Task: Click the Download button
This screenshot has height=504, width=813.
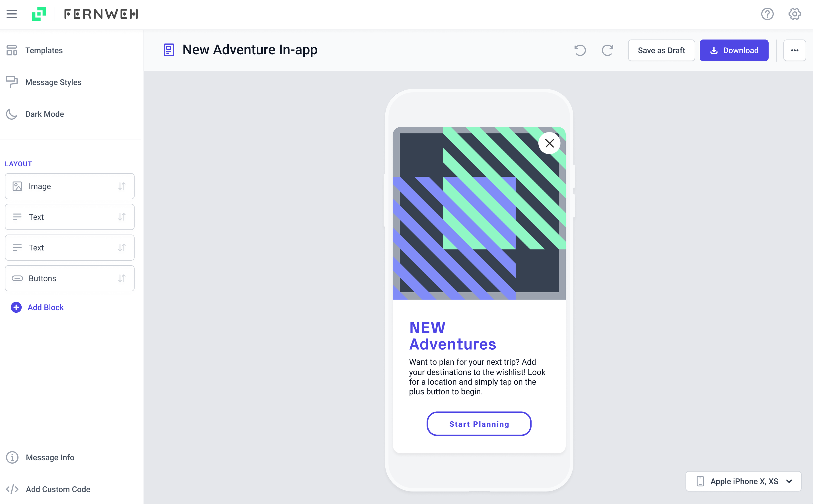Action: pyautogui.click(x=734, y=50)
